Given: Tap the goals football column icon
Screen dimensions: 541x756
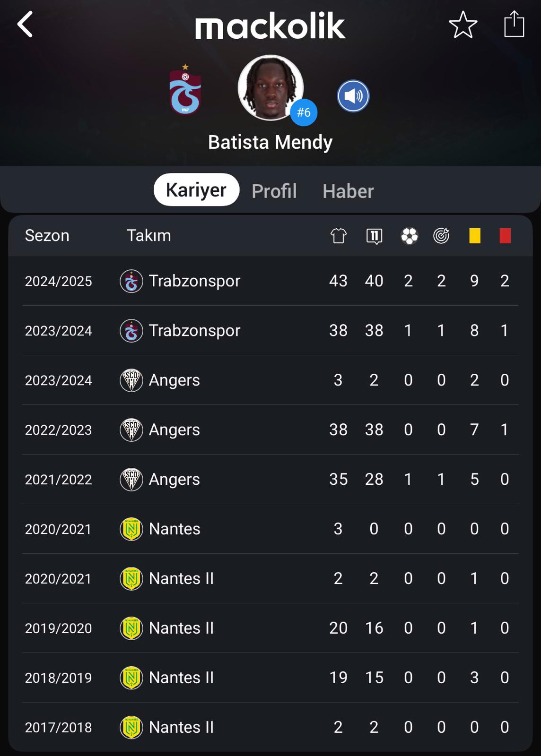Looking at the screenshot, I should (410, 235).
